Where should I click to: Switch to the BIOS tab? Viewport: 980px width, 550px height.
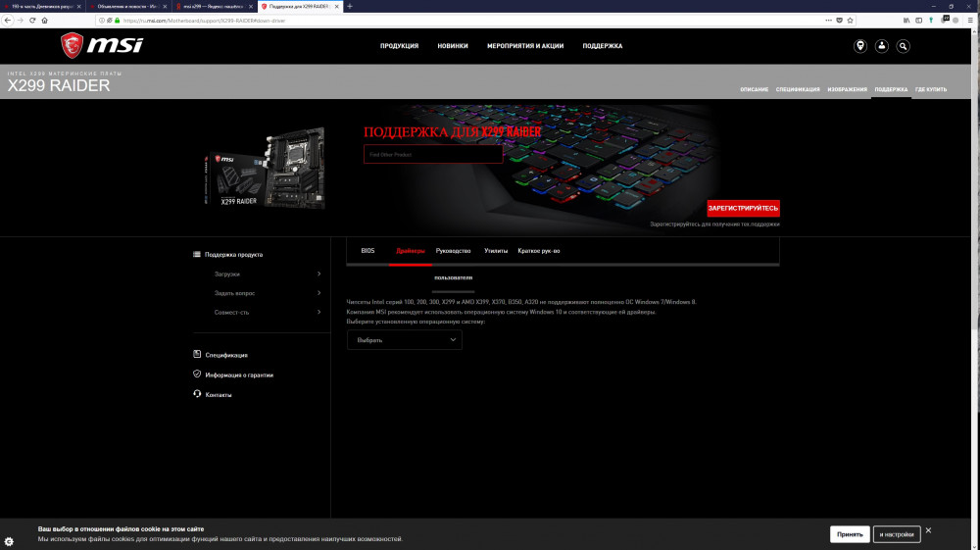[x=367, y=251]
